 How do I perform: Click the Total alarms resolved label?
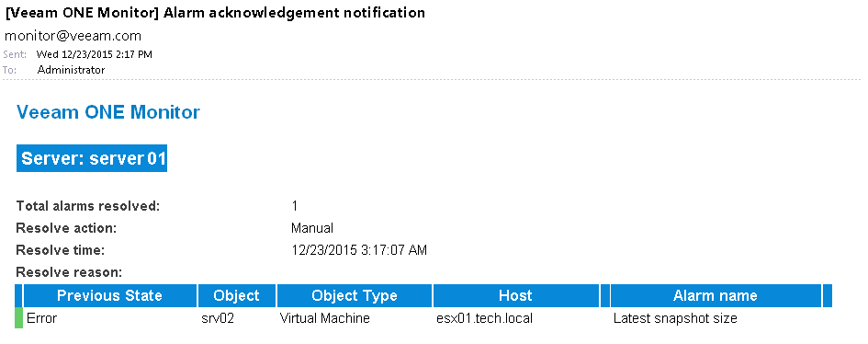(88, 206)
